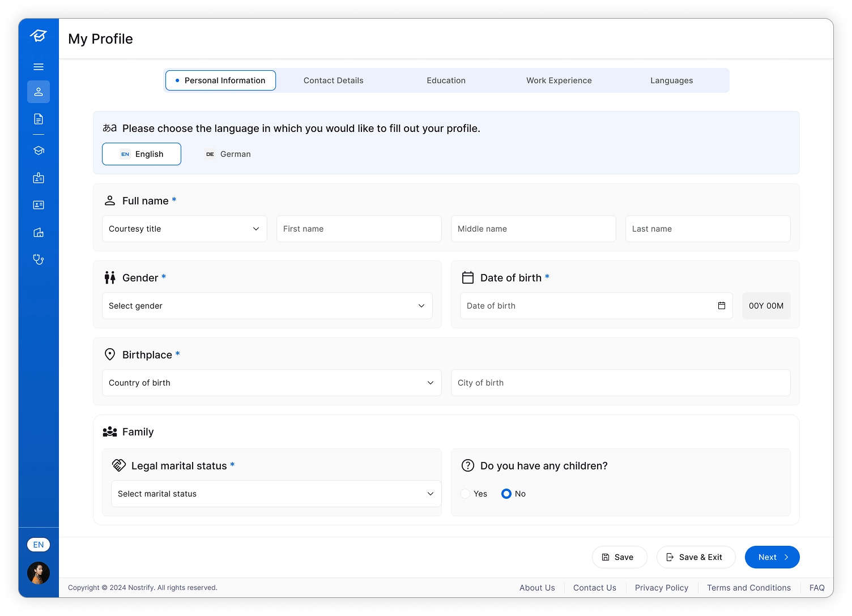Click the family group icon
Screen dimensions: 852x616
click(x=110, y=431)
